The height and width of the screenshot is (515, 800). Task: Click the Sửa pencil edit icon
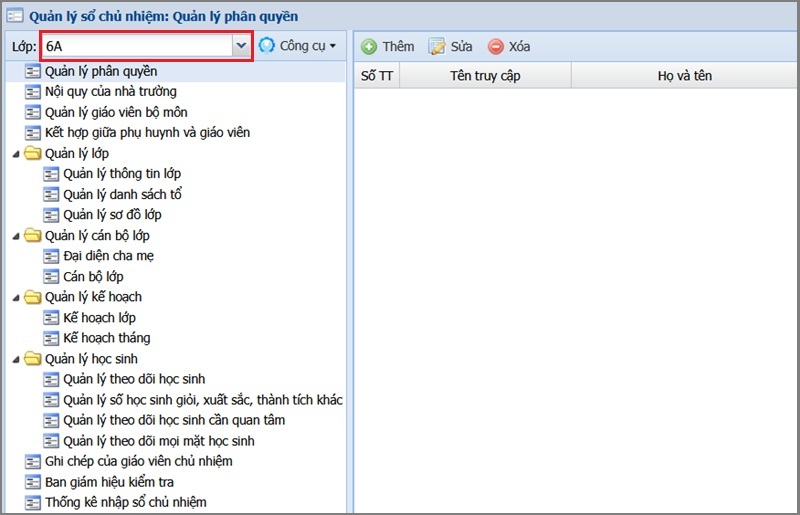coord(437,46)
